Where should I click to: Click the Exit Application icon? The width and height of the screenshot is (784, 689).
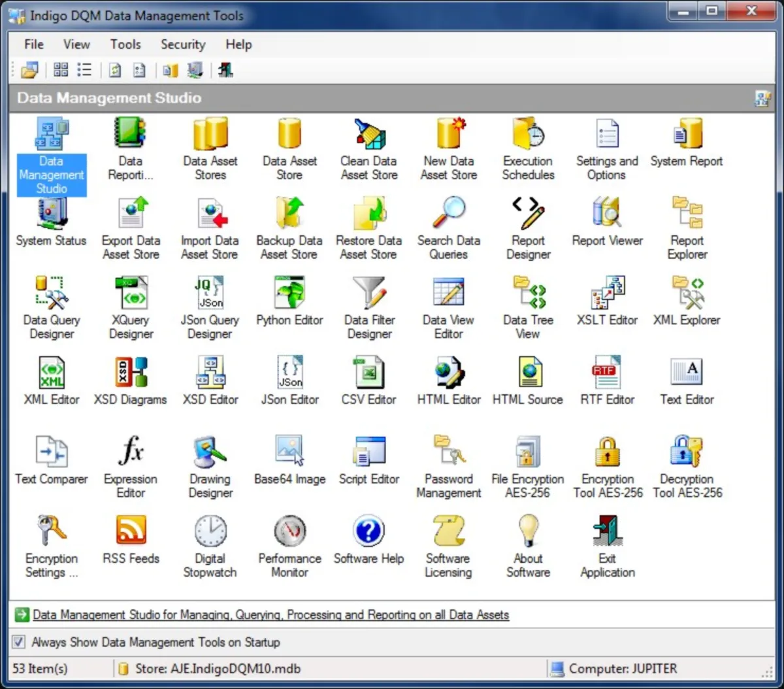pyautogui.click(x=607, y=531)
